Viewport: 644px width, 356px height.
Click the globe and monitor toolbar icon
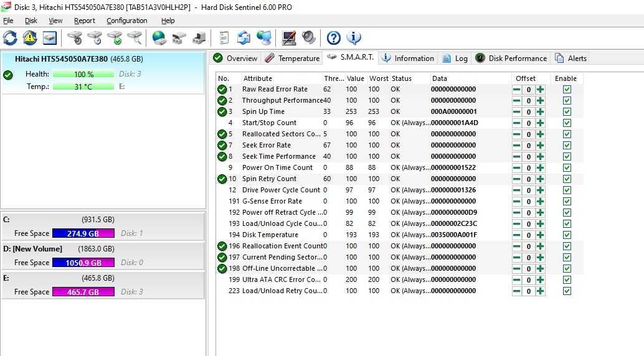click(x=263, y=38)
